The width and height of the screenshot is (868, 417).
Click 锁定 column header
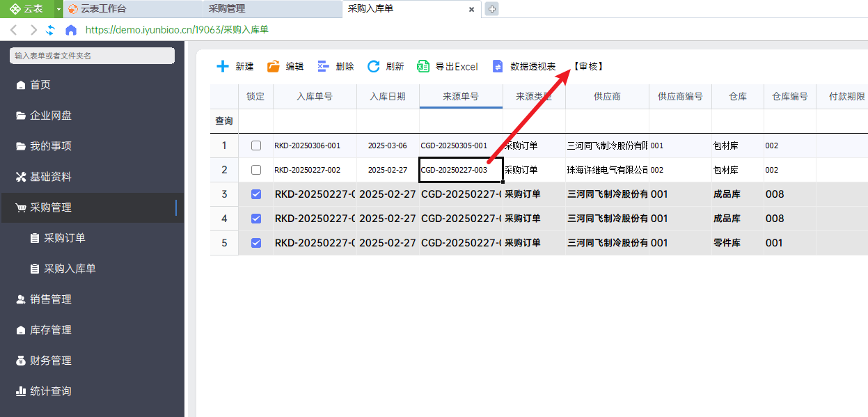255,97
